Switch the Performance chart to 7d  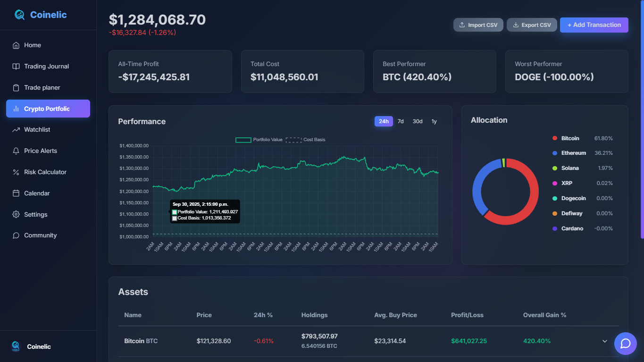click(x=401, y=121)
